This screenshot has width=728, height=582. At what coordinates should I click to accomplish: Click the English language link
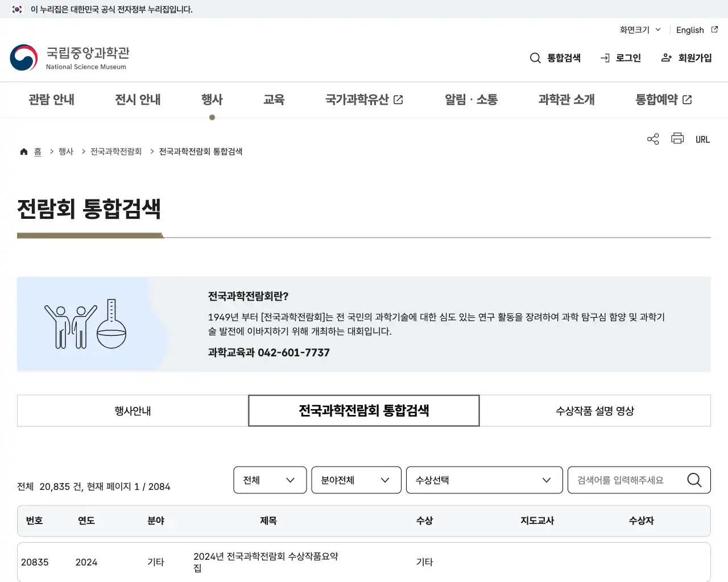point(689,30)
